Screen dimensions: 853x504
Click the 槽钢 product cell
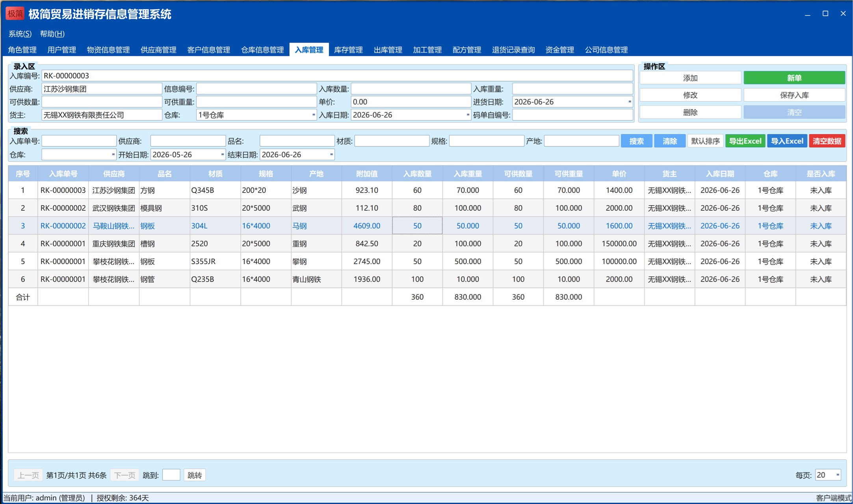(x=165, y=244)
